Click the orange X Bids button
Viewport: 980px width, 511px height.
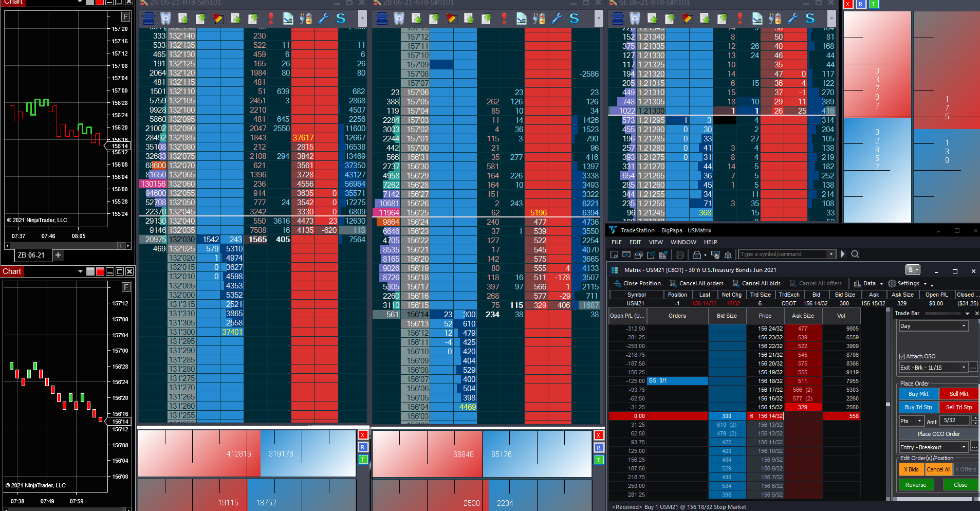tap(912, 469)
